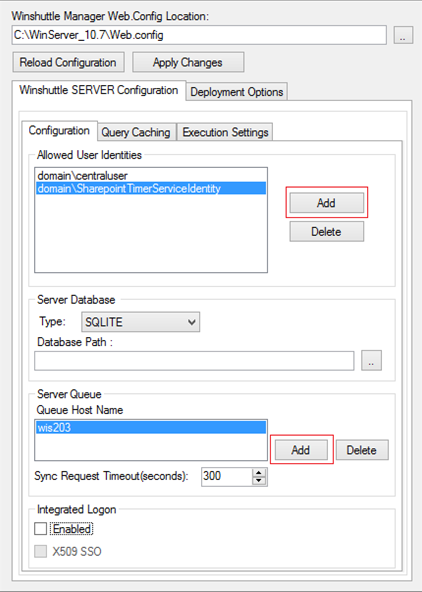422x592 pixels.
Task: Increase Sync Request Timeout with up arrow
Action: 259,473
